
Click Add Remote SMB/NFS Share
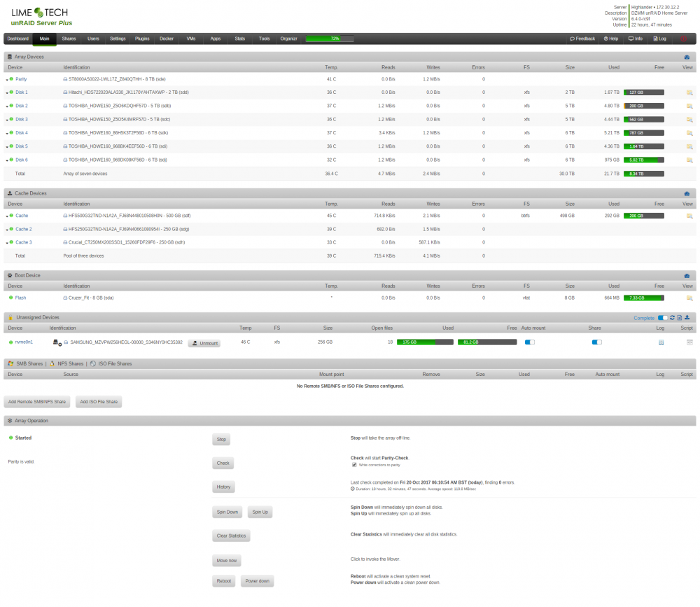pos(37,402)
